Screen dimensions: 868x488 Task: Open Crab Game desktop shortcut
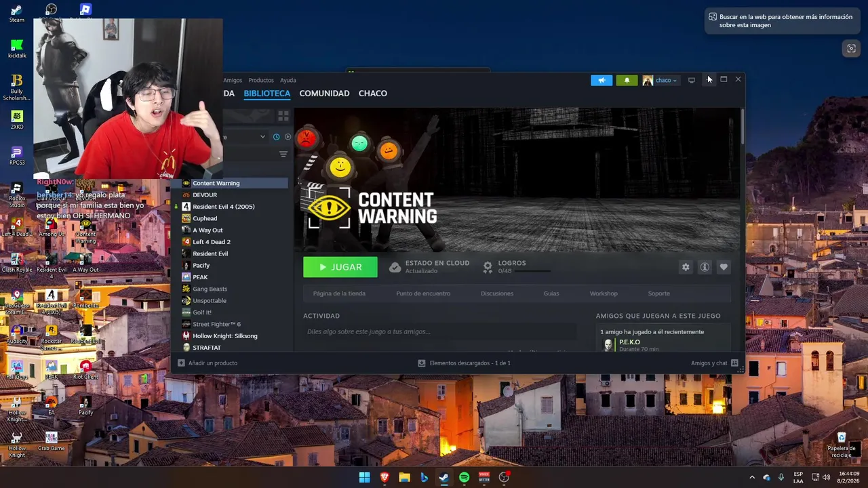point(51,441)
